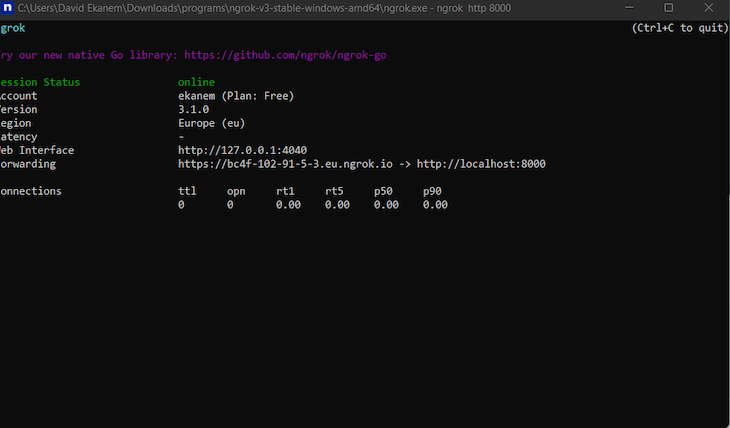Click the 'rt1' connections column header
730x428 pixels.
pos(285,191)
